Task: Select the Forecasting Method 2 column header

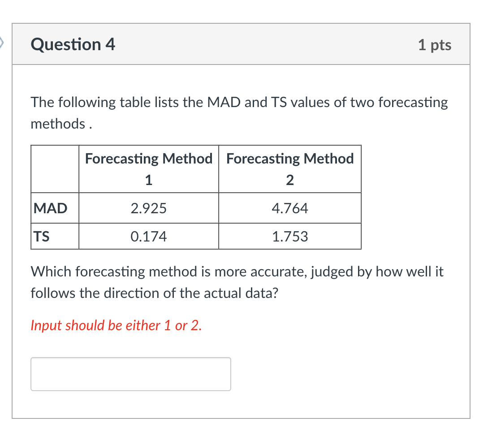Action: [x=289, y=169]
